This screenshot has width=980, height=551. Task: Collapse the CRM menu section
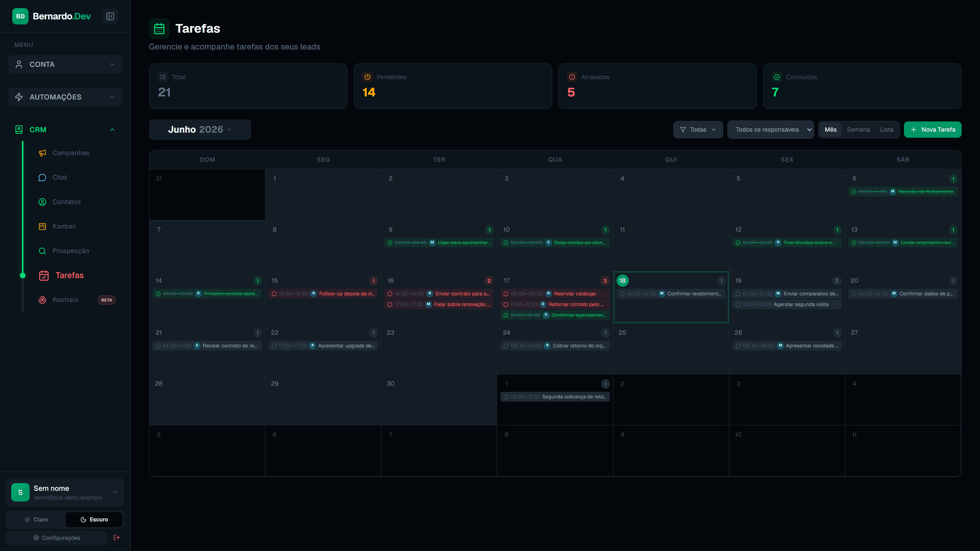click(x=65, y=130)
